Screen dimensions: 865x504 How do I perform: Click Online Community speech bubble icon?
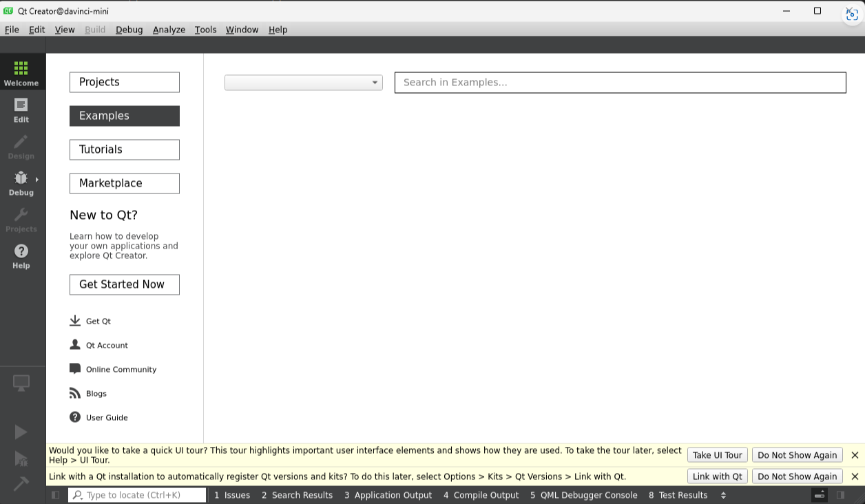(x=75, y=369)
